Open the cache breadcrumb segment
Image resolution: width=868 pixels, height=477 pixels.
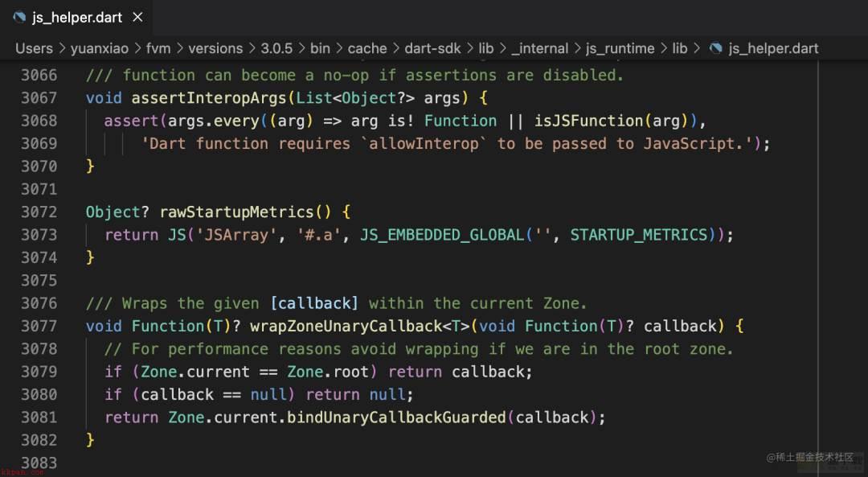tap(367, 49)
